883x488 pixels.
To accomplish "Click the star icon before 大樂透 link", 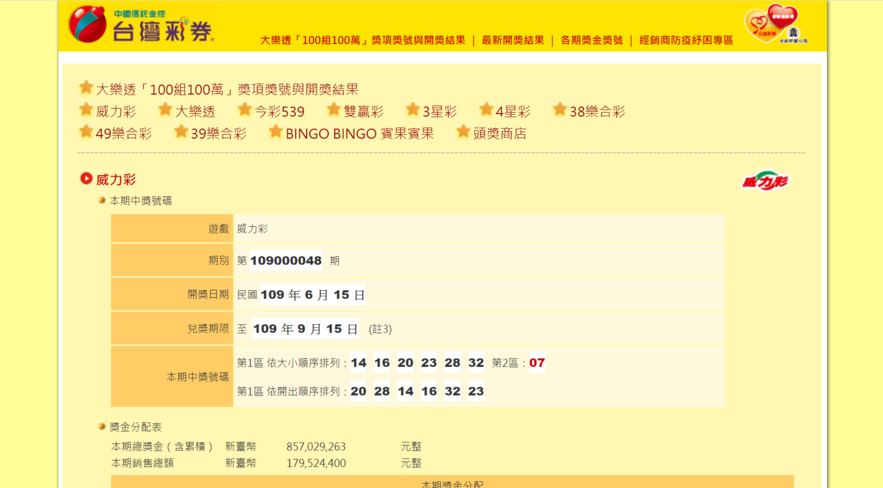I will pos(165,110).
